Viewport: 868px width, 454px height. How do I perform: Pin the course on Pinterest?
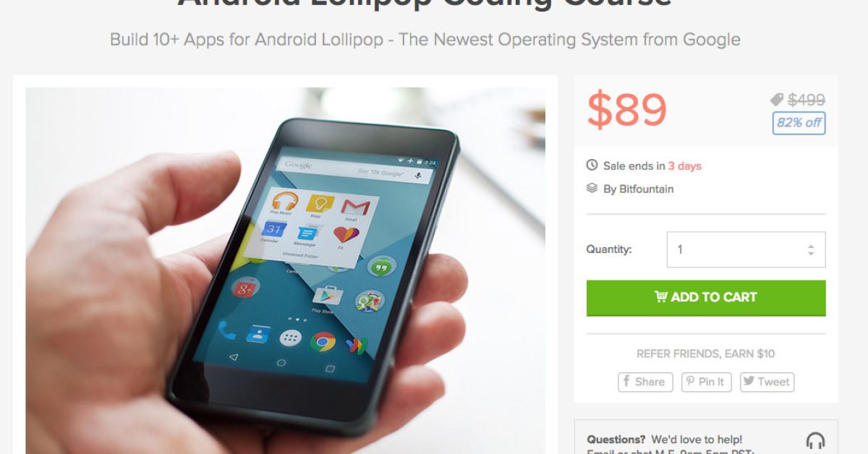pos(707,382)
